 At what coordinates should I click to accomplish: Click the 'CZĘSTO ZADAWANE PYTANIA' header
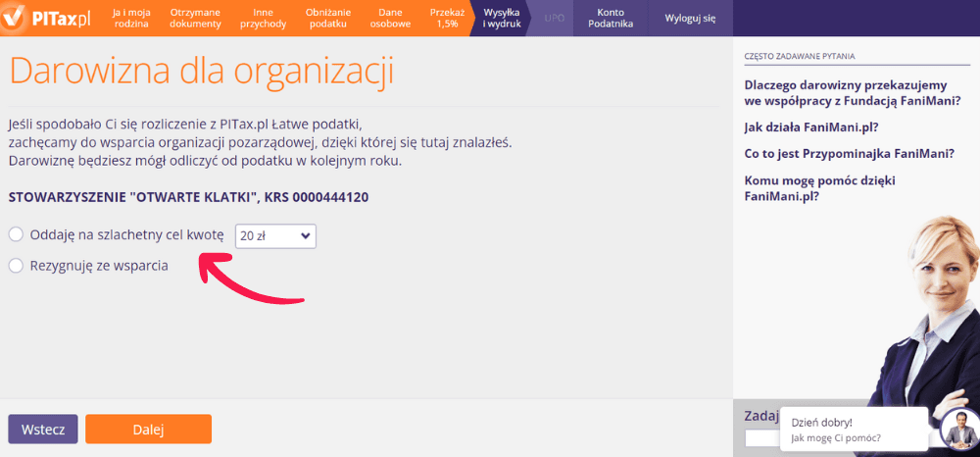800,56
